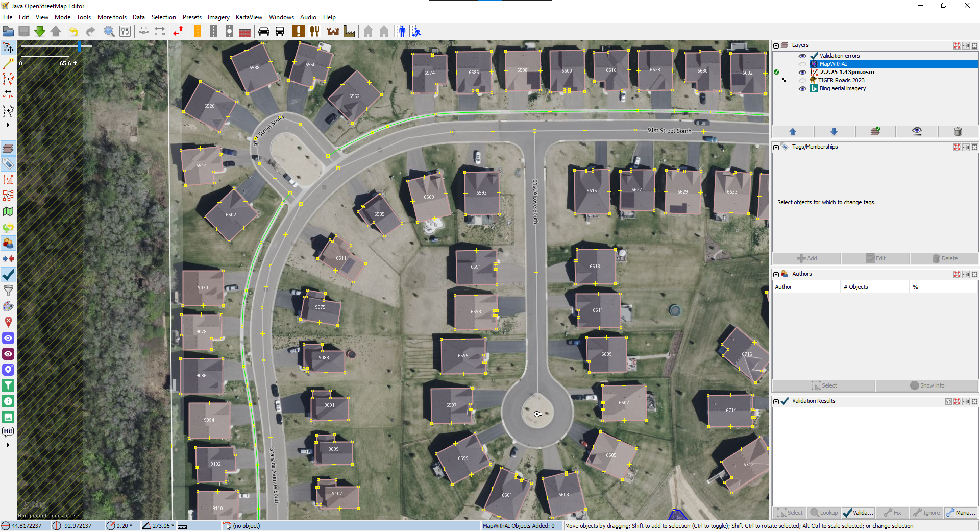Click the map zoom scale slider
The height and width of the screenshot is (531, 980).
[x=80, y=46]
